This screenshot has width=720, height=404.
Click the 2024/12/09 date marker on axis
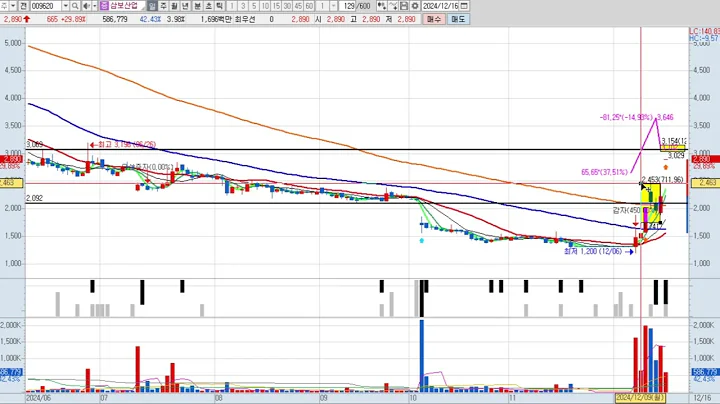point(640,397)
